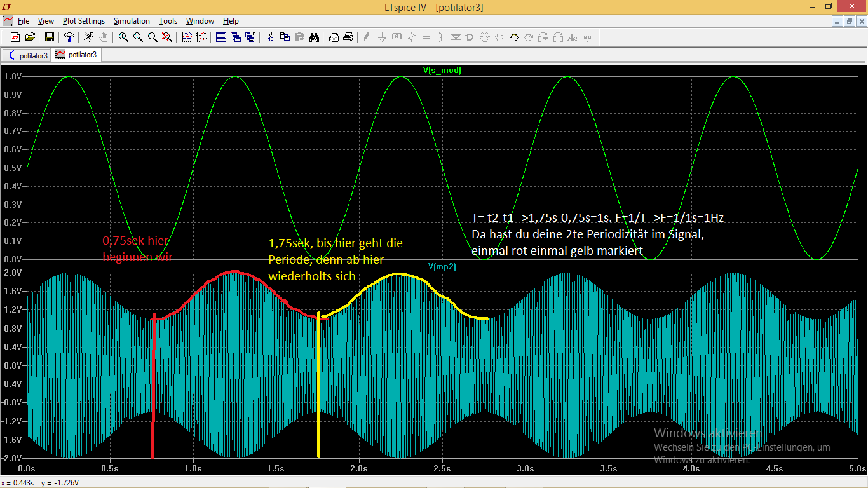Select the Capacitor component icon
The image size is (868, 488).
click(x=426, y=37)
